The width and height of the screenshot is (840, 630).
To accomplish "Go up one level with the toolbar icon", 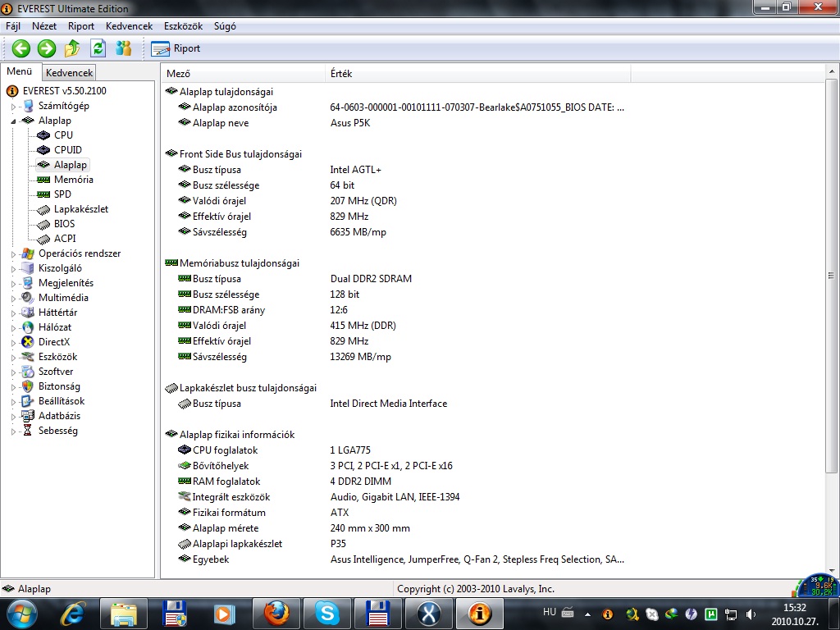I will click(x=72, y=48).
